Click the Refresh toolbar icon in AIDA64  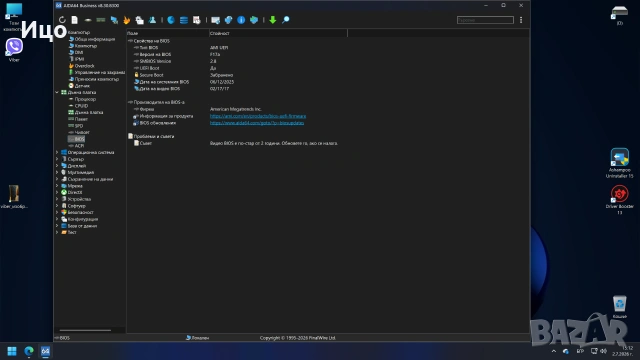(x=62, y=20)
